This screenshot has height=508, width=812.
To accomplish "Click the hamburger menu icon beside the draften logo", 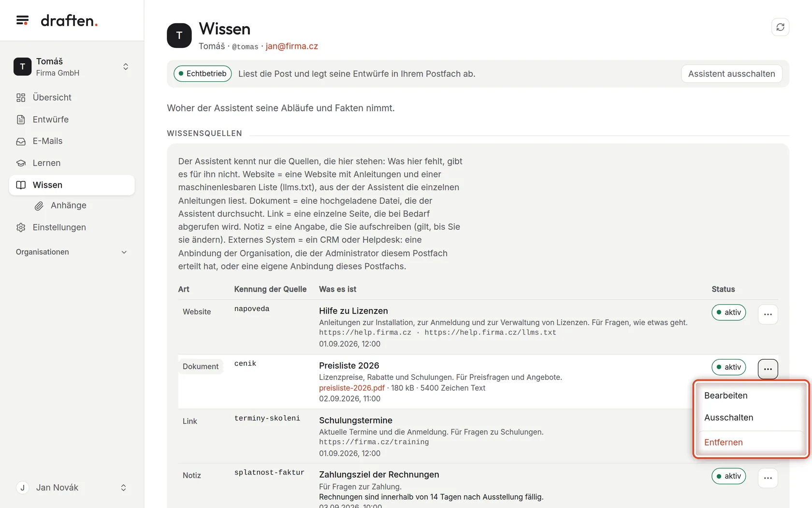I will pos(22,20).
